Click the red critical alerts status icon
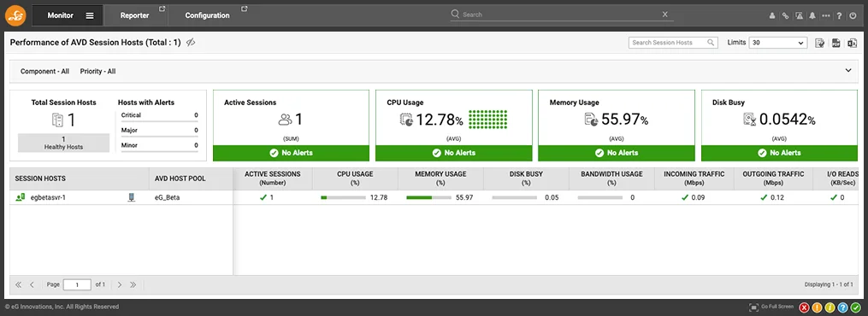 (804, 307)
